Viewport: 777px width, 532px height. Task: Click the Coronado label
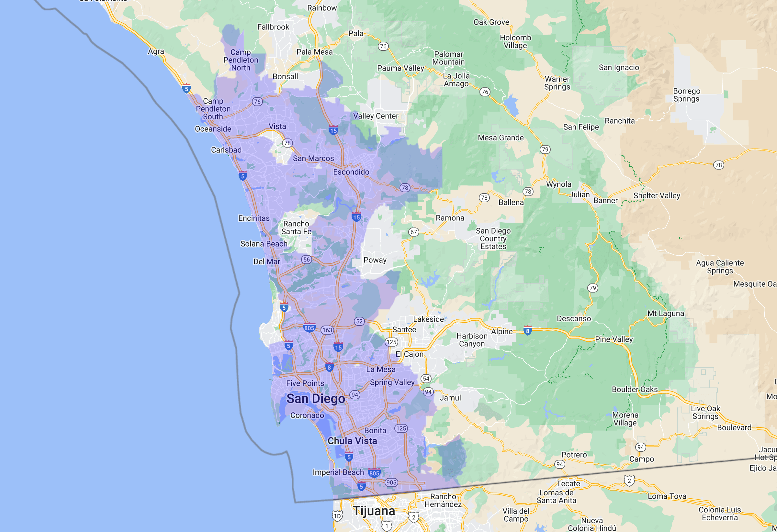[x=307, y=415]
